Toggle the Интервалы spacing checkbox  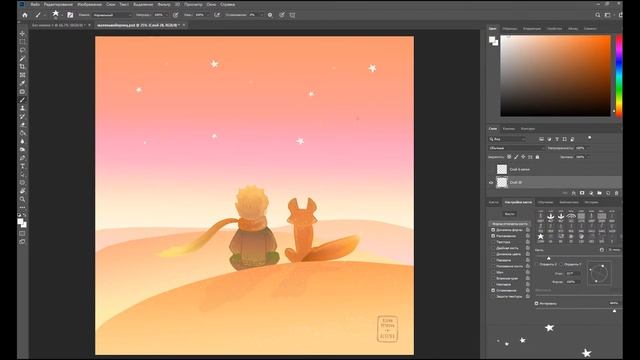point(536,303)
